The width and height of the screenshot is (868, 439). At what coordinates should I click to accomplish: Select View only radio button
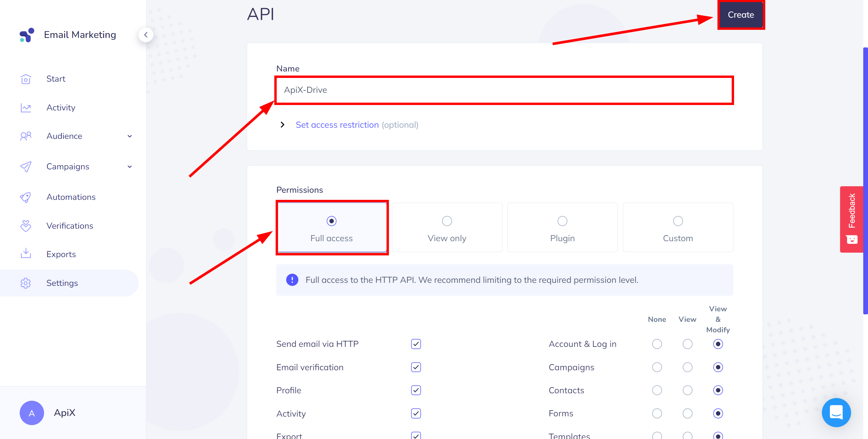[447, 220]
